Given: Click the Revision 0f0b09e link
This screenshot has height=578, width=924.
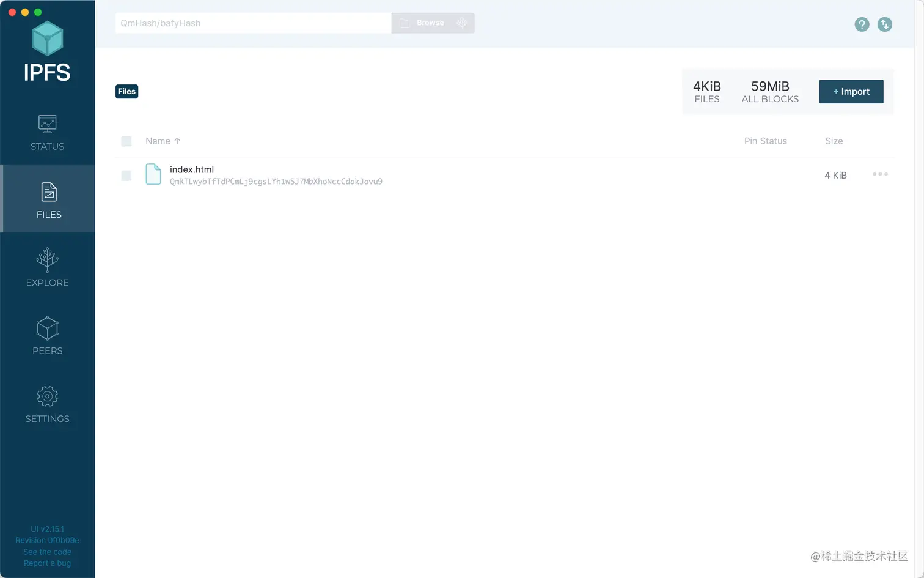Looking at the screenshot, I should point(47,541).
